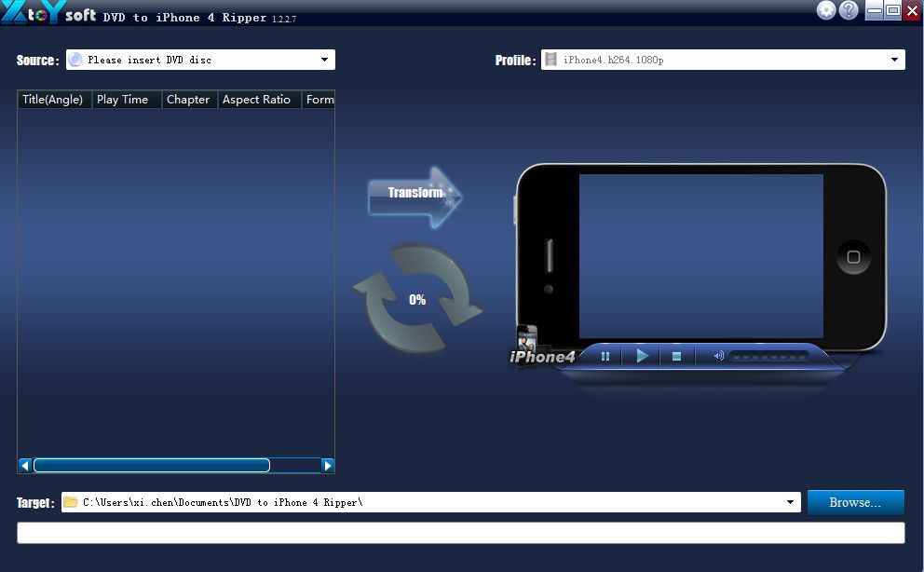The width and height of the screenshot is (924, 572).
Task: Minimize the application window
Action: click(875, 10)
